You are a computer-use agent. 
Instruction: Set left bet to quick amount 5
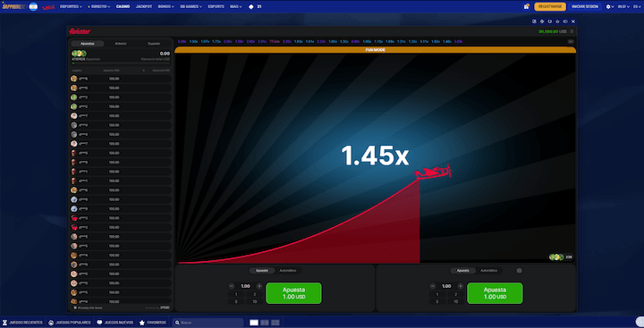tap(236, 302)
